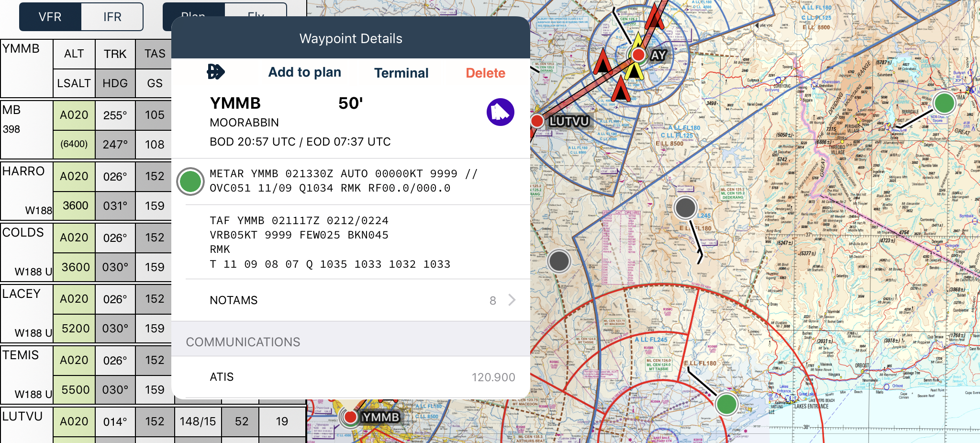Tap the TAF YMMB forecast text
The width and height of the screenshot is (980, 443).
coord(330,242)
